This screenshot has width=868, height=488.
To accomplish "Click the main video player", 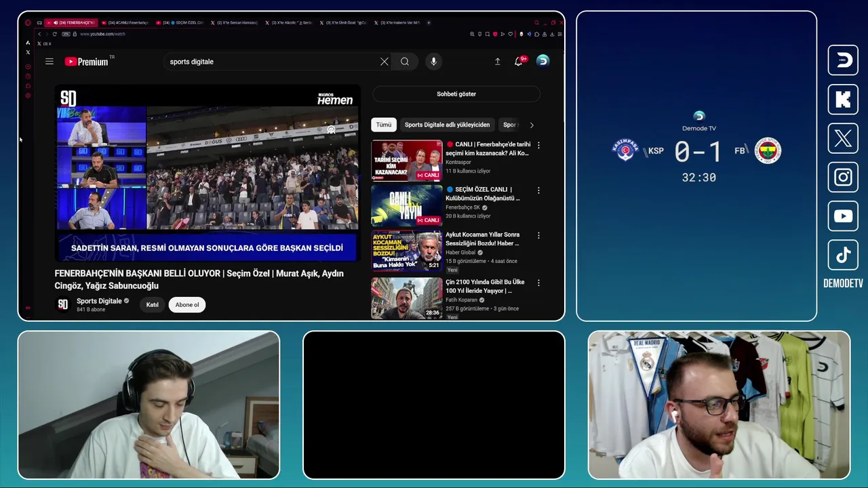I will coord(208,173).
